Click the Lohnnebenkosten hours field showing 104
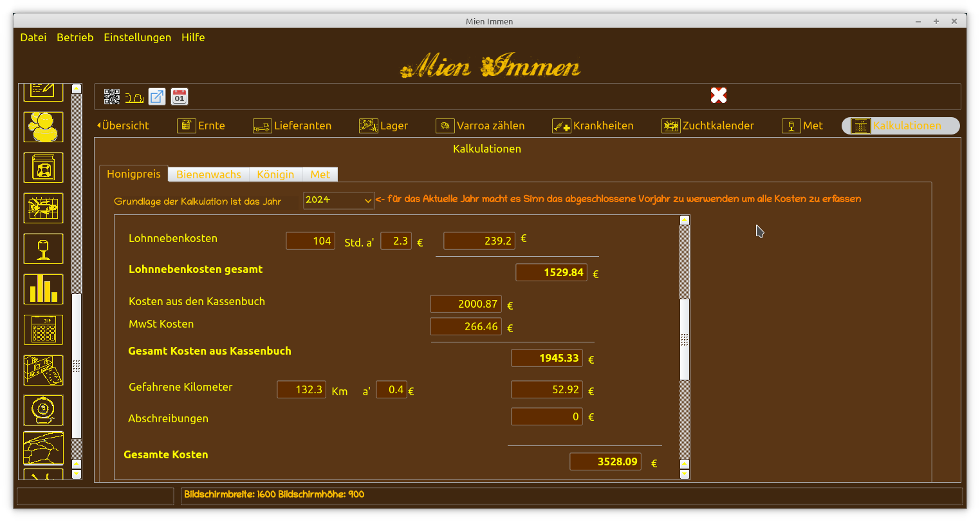The height and width of the screenshot is (522, 980). pyautogui.click(x=310, y=241)
